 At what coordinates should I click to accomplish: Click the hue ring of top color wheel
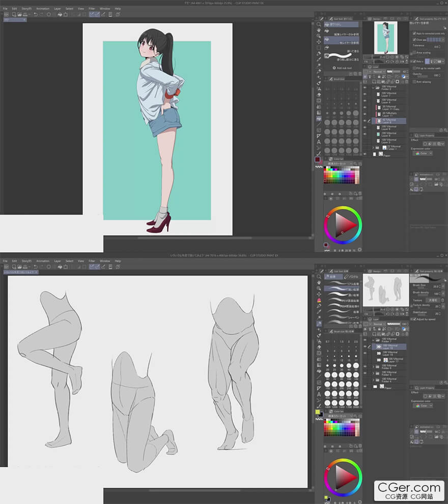click(343, 207)
